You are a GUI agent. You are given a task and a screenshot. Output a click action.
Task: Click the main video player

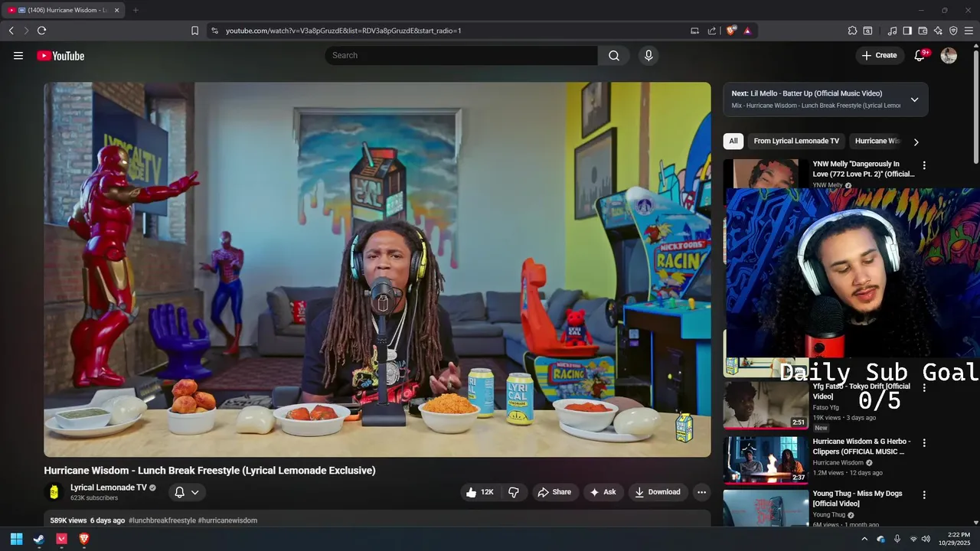click(377, 269)
